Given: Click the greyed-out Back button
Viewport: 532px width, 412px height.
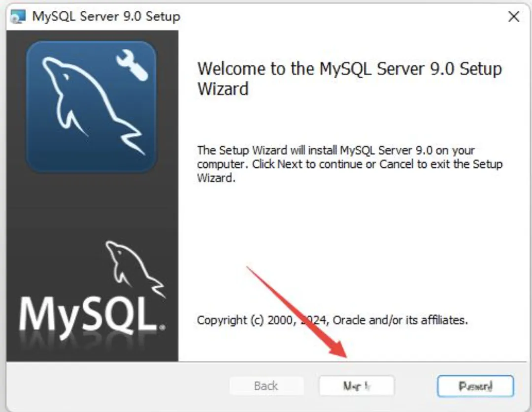Looking at the screenshot, I should [x=266, y=386].
